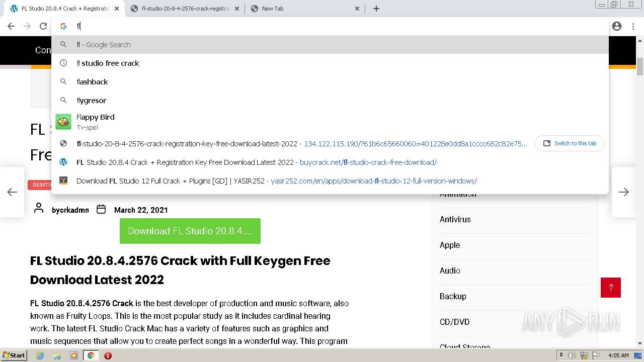This screenshot has width=644, height=362.
Task: Open the buycrack.net FL Studio suggestion
Action: [x=330, y=162]
